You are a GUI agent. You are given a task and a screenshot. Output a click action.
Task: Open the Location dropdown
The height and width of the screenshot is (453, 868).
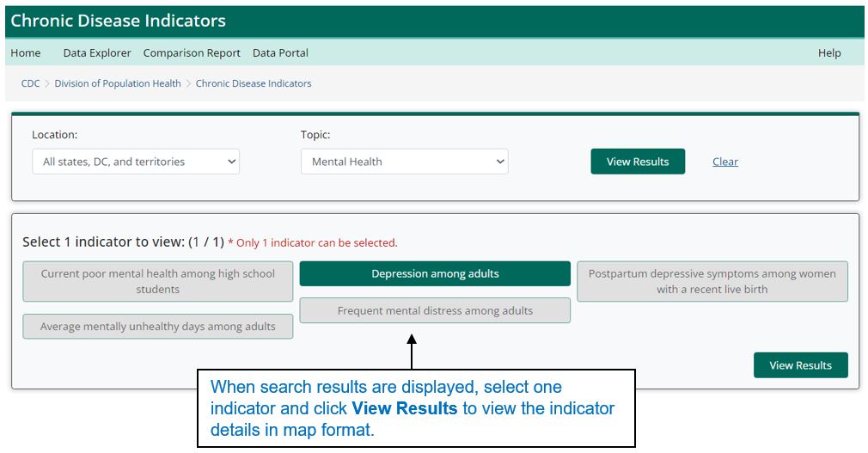click(136, 162)
